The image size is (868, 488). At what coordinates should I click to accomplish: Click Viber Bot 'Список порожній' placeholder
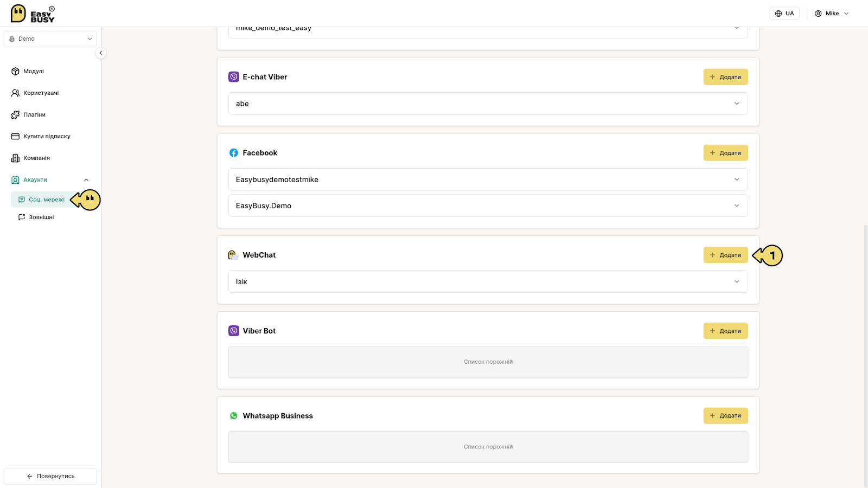coord(488,362)
